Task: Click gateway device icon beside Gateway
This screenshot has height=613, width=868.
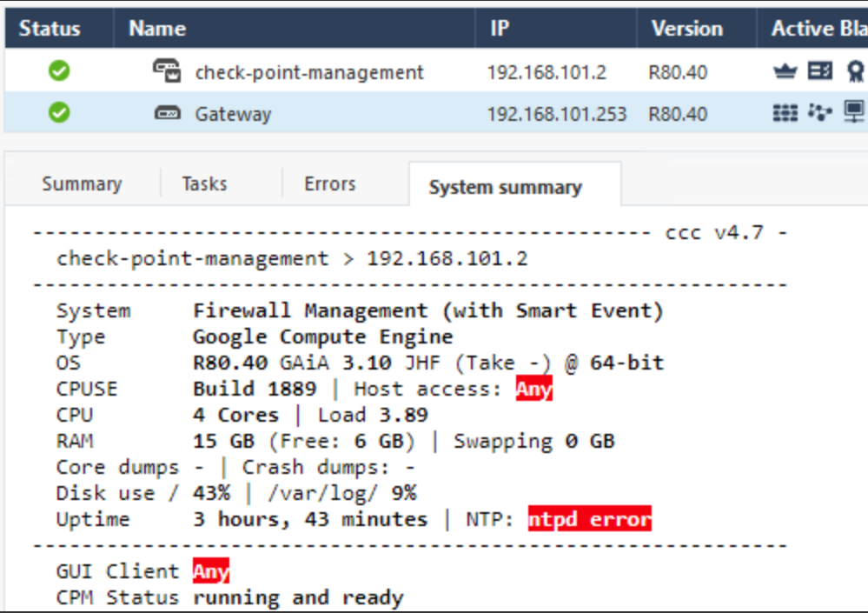Action: tap(167, 113)
